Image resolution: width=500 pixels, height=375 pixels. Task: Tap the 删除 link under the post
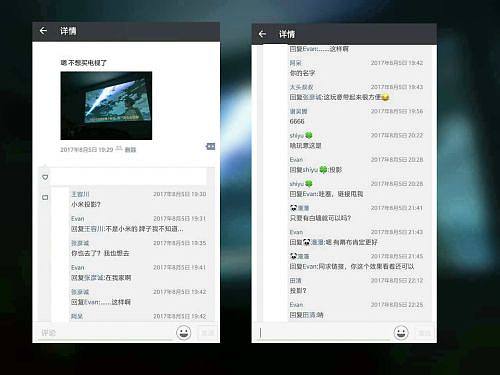coord(130,150)
